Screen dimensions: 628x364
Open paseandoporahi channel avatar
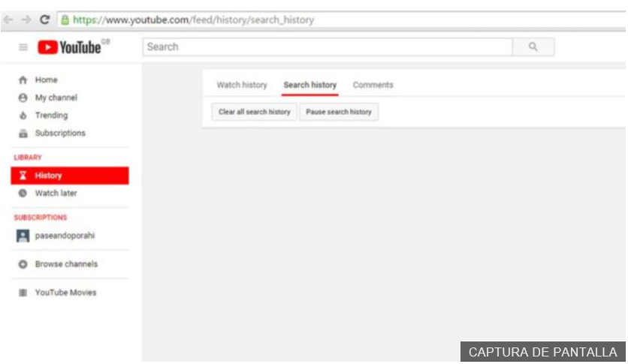tap(23, 236)
